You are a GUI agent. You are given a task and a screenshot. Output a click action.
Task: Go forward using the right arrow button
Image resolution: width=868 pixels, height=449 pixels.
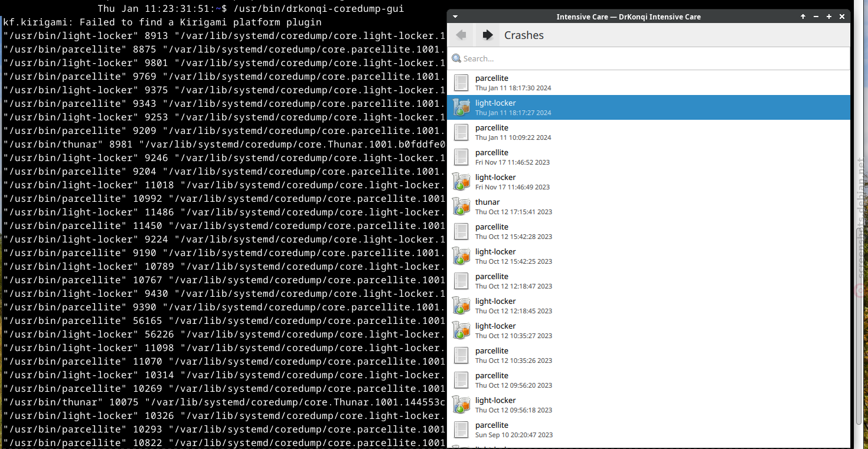(487, 35)
